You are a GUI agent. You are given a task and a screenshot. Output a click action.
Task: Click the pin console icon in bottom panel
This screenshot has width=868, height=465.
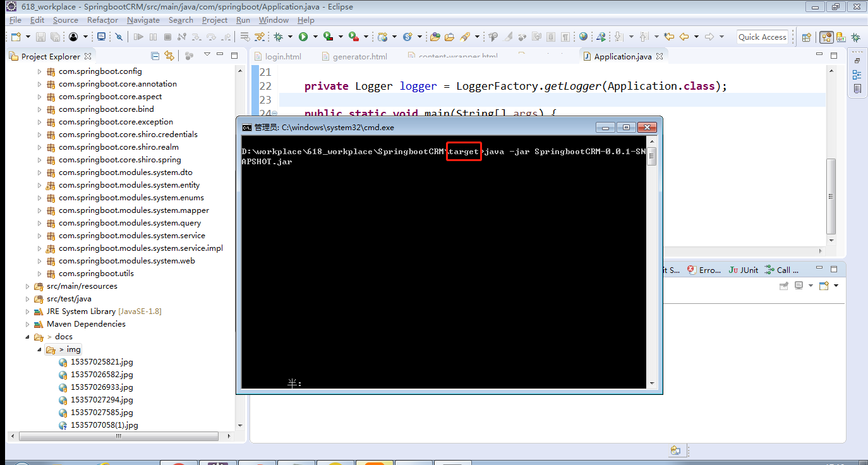(784, 286)
